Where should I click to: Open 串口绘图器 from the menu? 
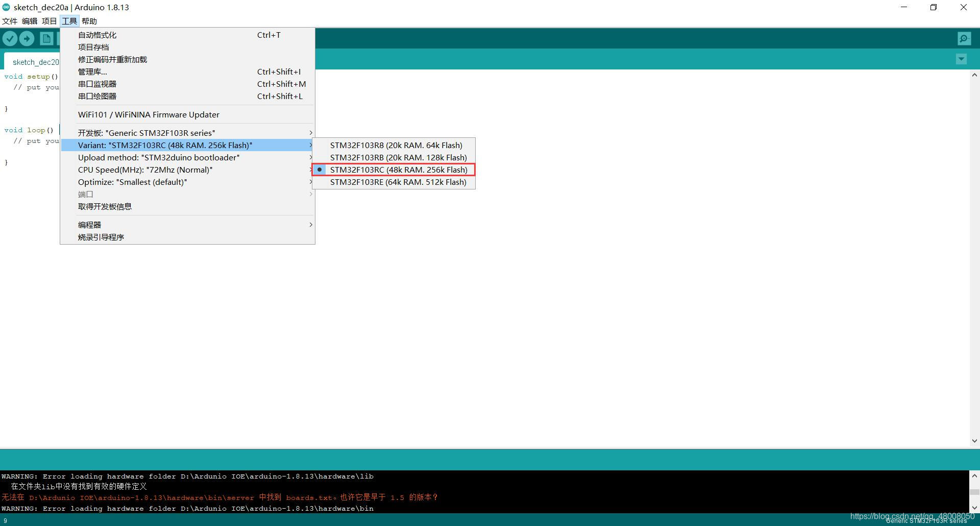[187, 96]
